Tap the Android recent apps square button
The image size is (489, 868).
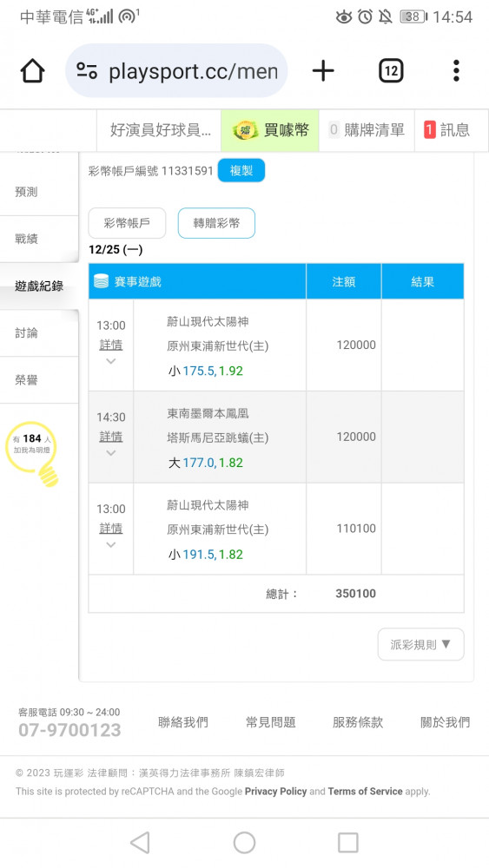(x=347, y=843)
